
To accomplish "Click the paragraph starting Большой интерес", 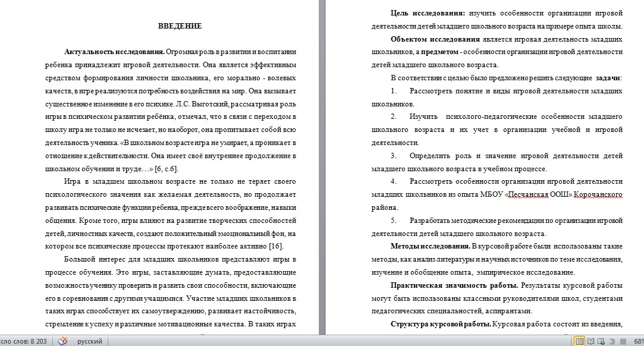I will tap(171, 291).
